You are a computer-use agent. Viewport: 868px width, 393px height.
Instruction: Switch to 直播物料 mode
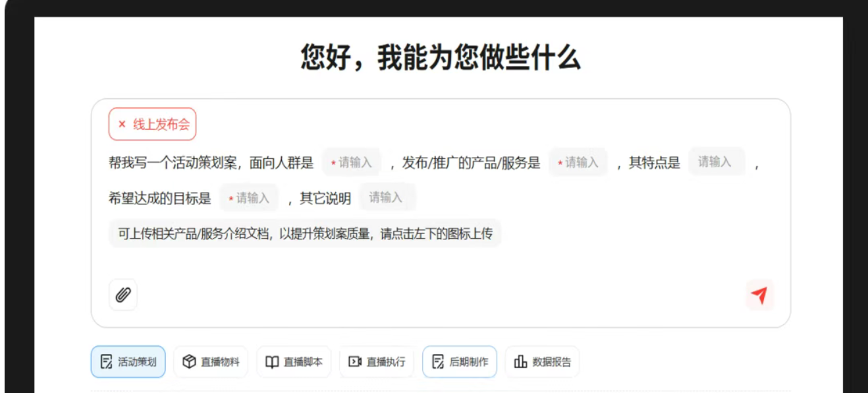[x=211, y=361]
